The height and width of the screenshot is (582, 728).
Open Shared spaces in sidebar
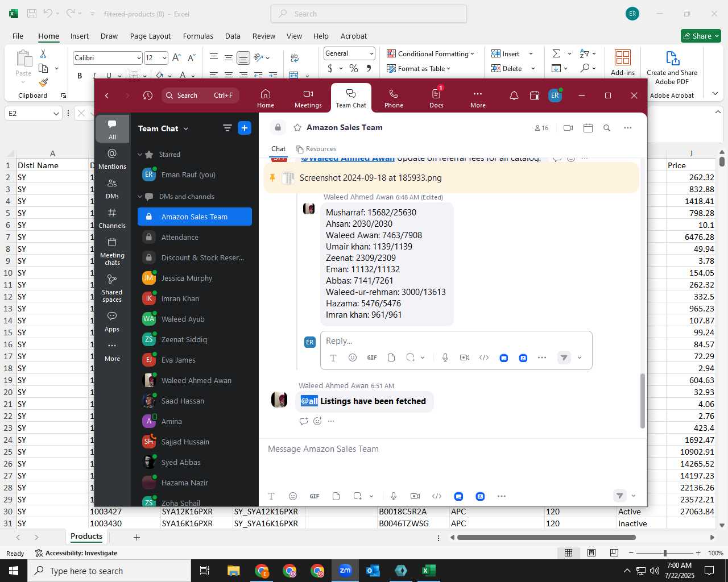[x=112, y=288]
